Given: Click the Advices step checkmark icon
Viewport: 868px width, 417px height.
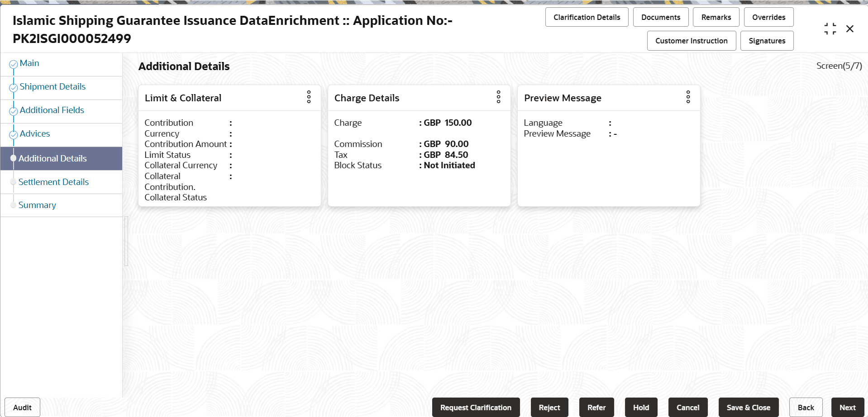Looking at the screenshot, I should pyautogui.click(x=14, y=135).
